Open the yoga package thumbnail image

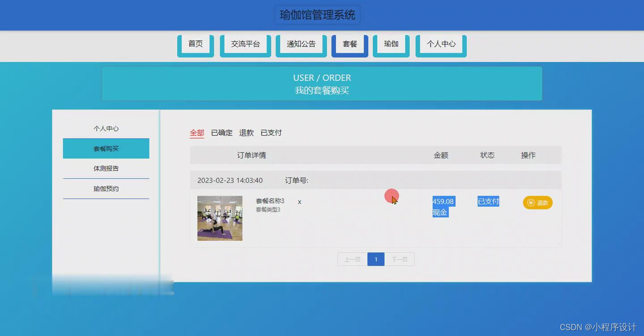point(220,218)
